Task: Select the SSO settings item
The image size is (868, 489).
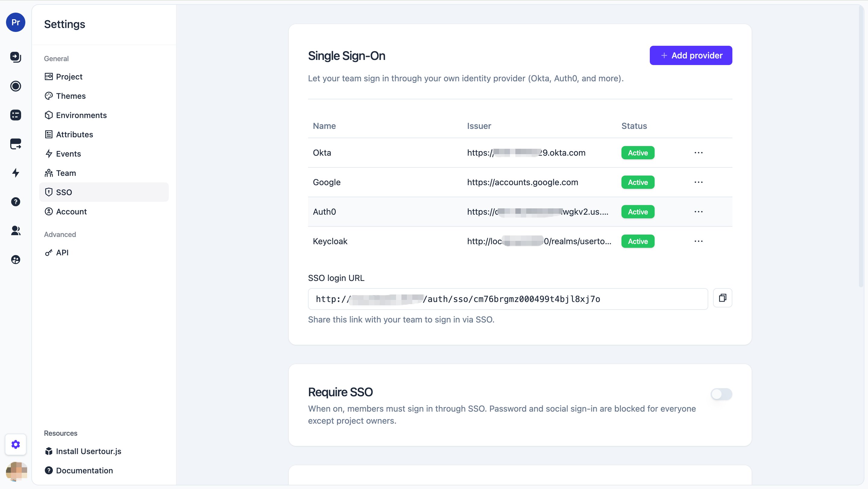Action: pos(104,192)
